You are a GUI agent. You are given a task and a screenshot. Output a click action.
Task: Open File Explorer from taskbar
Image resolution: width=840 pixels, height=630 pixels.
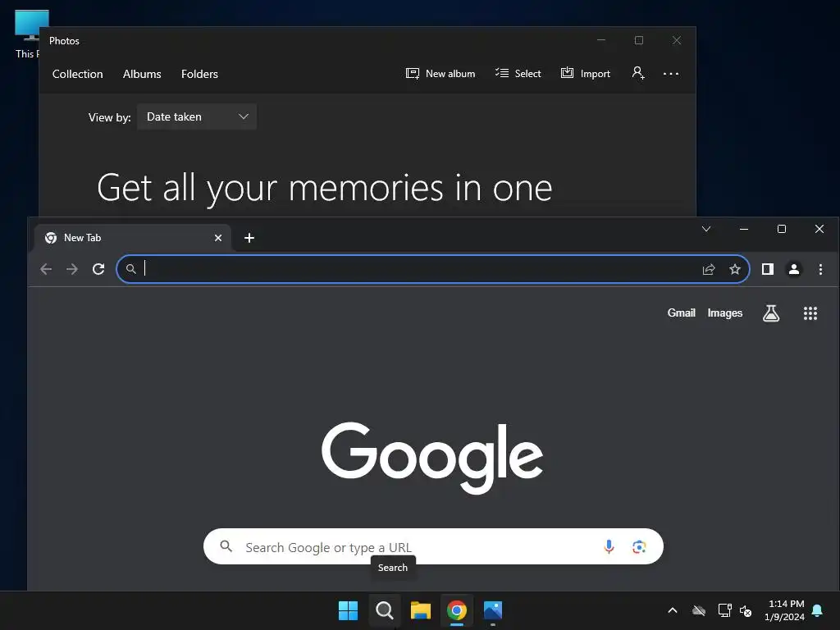pos(421,610)
